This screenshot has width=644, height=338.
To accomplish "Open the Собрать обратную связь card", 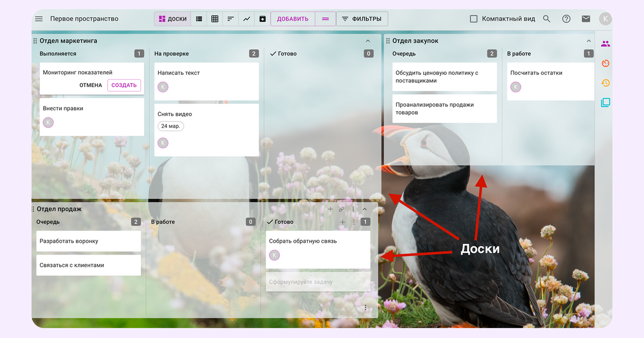I will point(318,250).
